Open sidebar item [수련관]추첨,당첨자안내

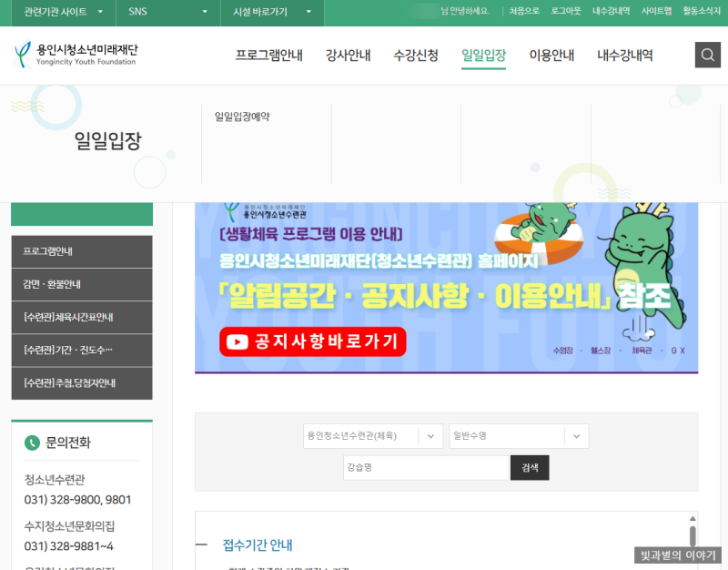82,383
